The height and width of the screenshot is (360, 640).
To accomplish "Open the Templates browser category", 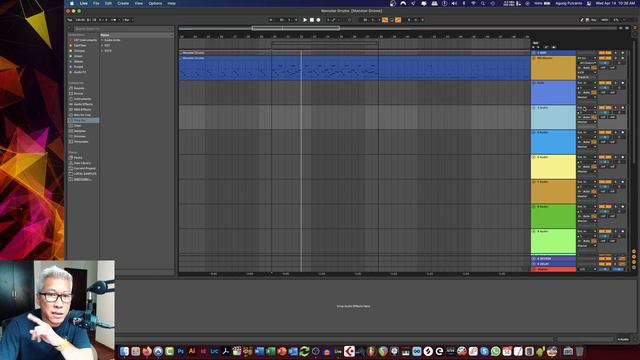I will tap(81, 142).
